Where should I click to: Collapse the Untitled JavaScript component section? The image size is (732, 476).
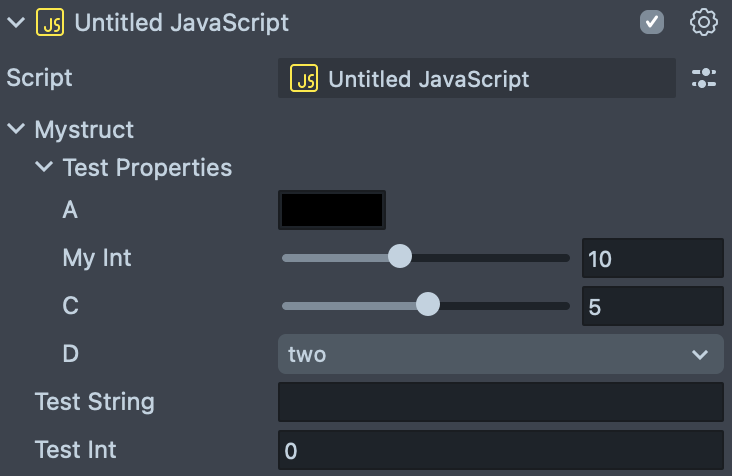pos(15,22)
